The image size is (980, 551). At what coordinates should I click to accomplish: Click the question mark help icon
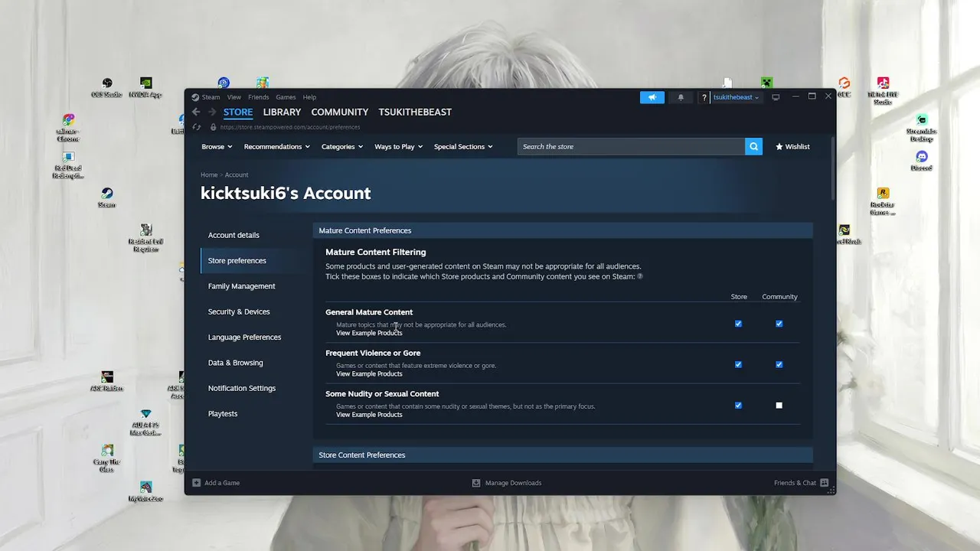point(704,97)
